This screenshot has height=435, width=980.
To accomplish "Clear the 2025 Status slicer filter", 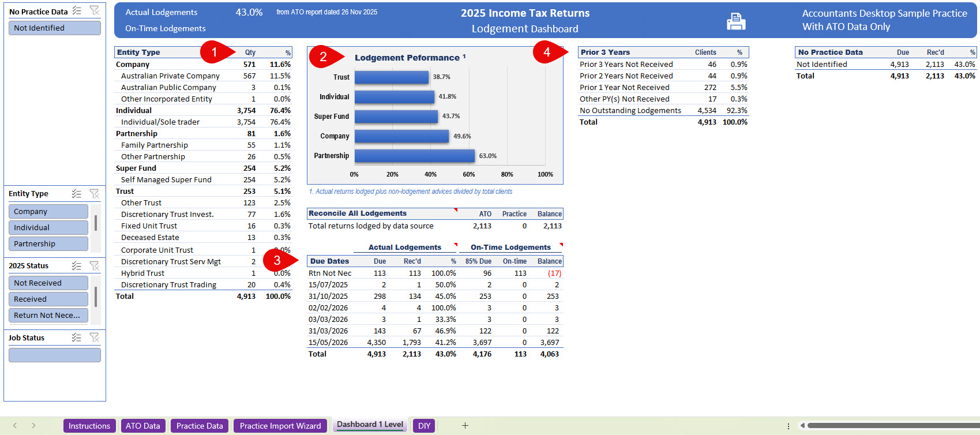I will pyautogui.click(x=95, y=266).
